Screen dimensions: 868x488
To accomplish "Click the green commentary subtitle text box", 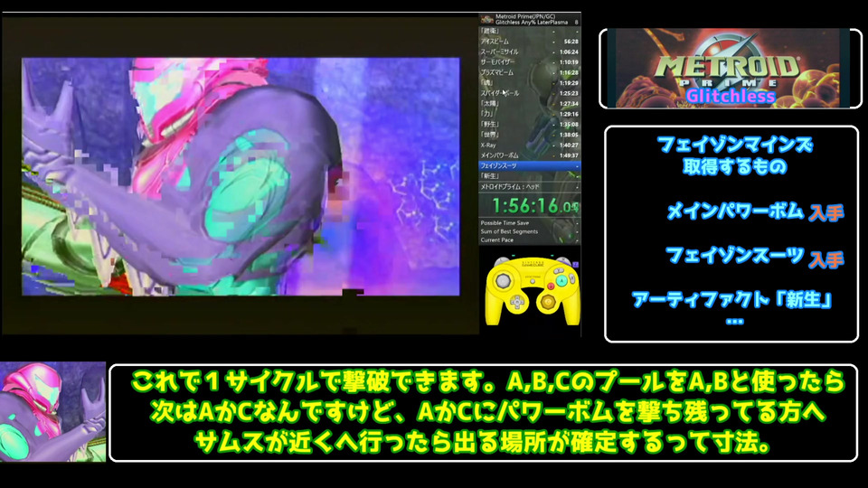I will click(x=483, y=413).
